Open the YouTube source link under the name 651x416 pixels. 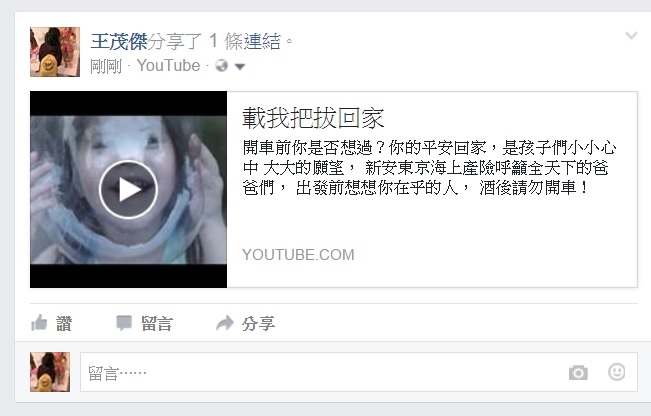(169, 66)
